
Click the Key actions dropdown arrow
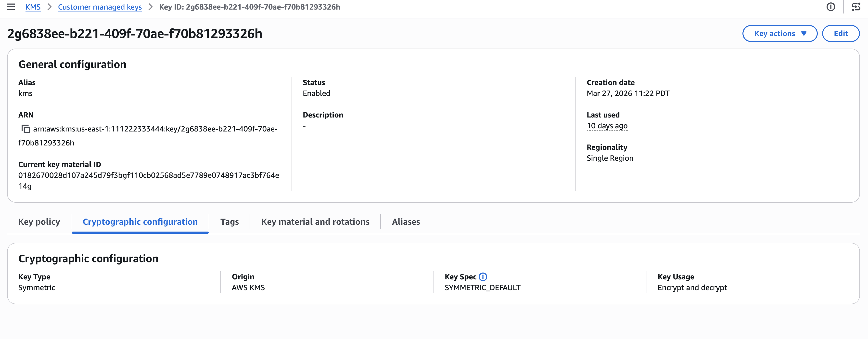(x=804, y=33)
